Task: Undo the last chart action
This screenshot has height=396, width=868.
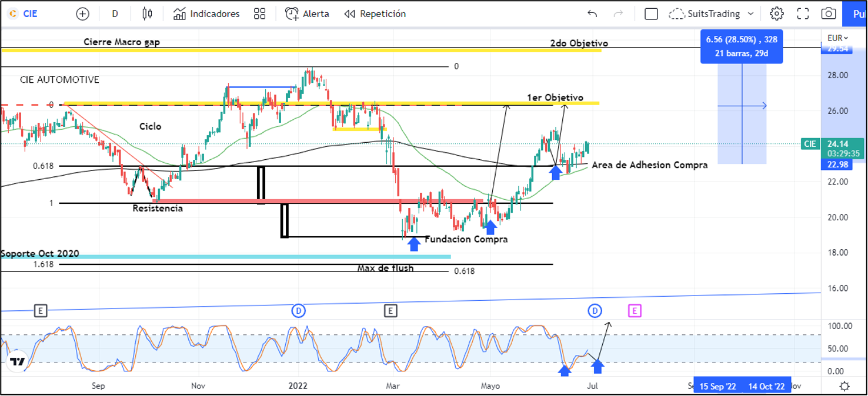Action: (x=592, y=14)
